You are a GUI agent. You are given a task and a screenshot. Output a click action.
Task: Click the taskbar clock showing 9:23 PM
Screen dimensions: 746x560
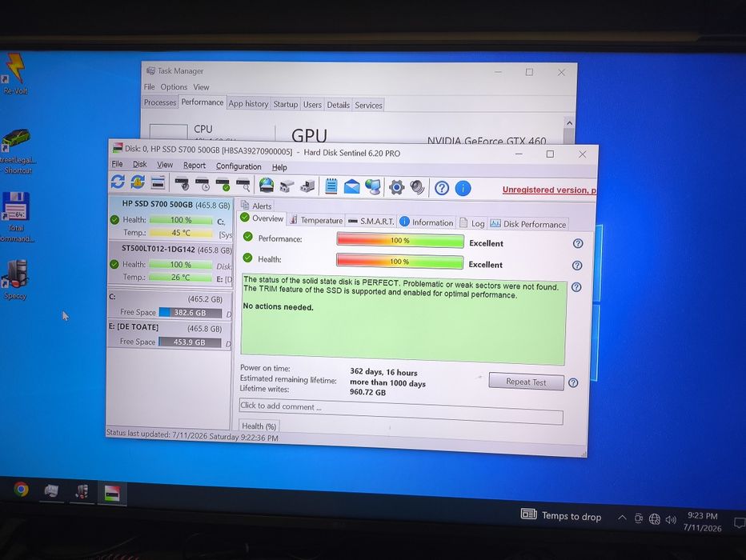coord(702,522)
